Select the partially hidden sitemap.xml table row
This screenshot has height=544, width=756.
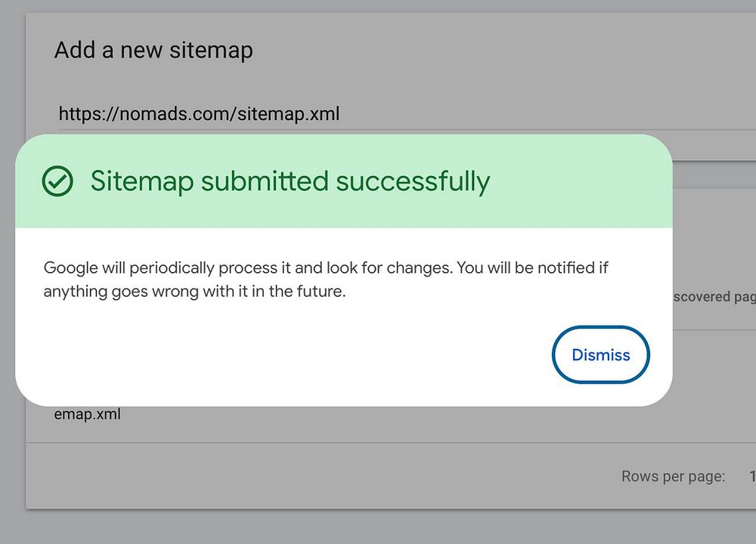point(88,414)
